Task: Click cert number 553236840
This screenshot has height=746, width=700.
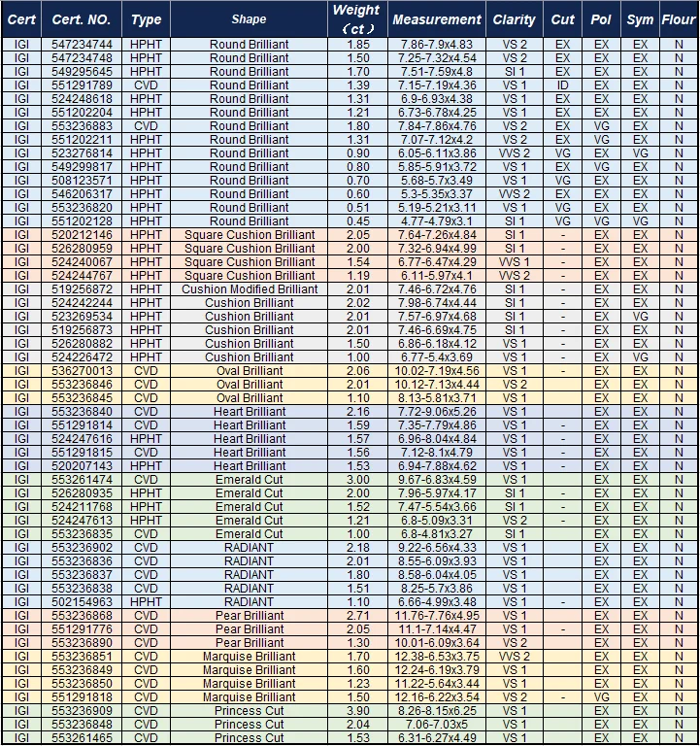Action: point(82,412)
